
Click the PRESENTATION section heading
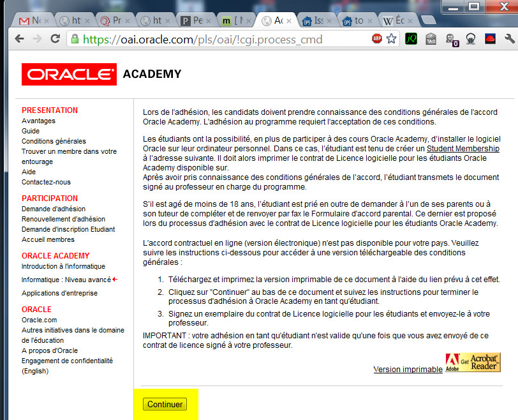pos(50,110)
